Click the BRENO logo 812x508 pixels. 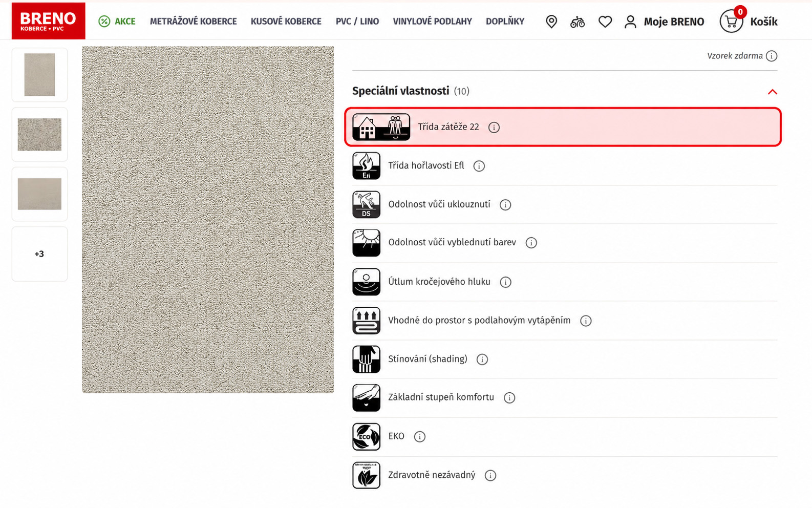[x=49, y=21]
